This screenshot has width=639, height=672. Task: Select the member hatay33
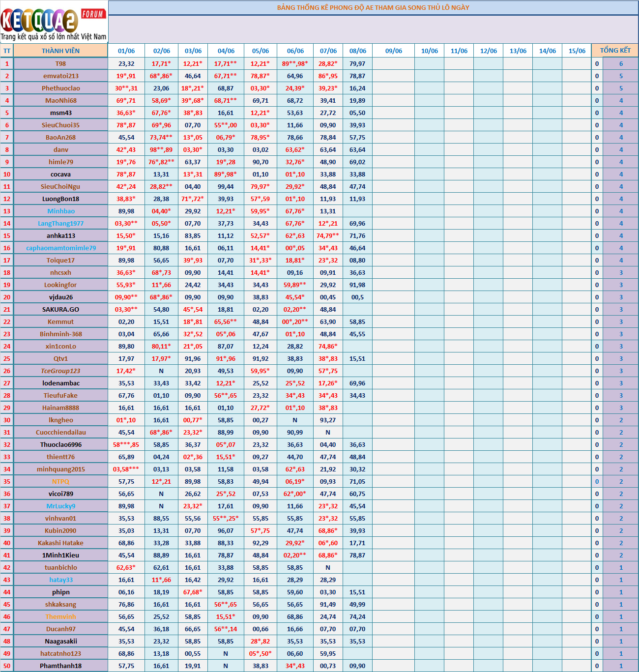pyautogui.click(x=61, y=580)
